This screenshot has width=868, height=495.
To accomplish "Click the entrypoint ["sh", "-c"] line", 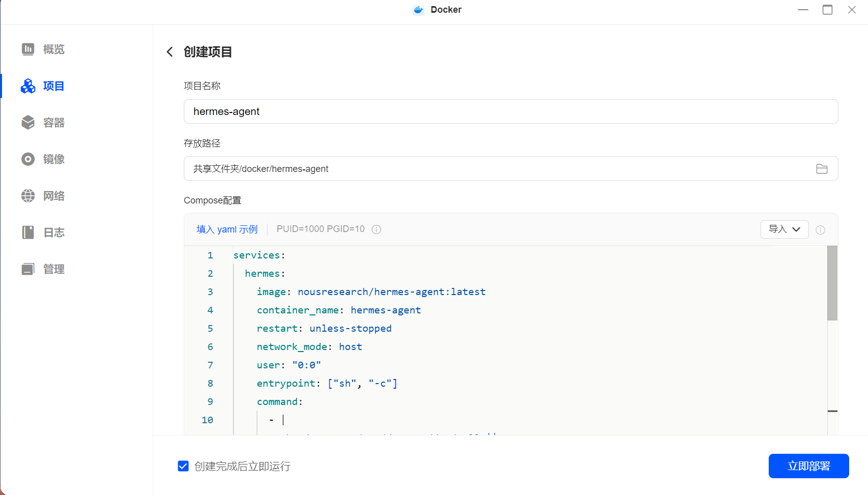I will 327,383.
